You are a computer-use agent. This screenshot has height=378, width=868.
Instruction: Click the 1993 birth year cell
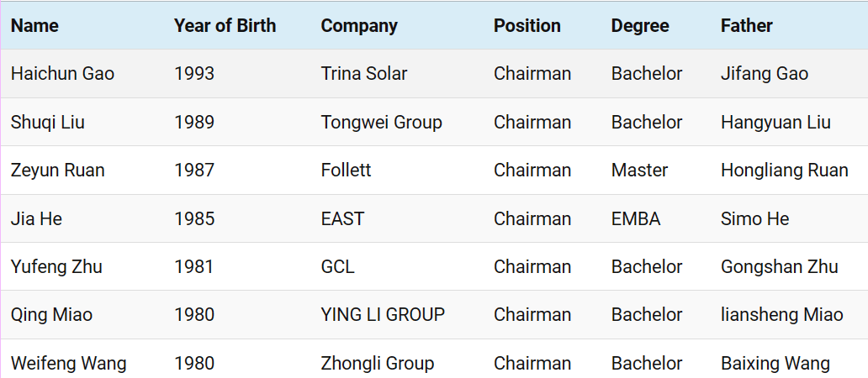coord(194,74)
